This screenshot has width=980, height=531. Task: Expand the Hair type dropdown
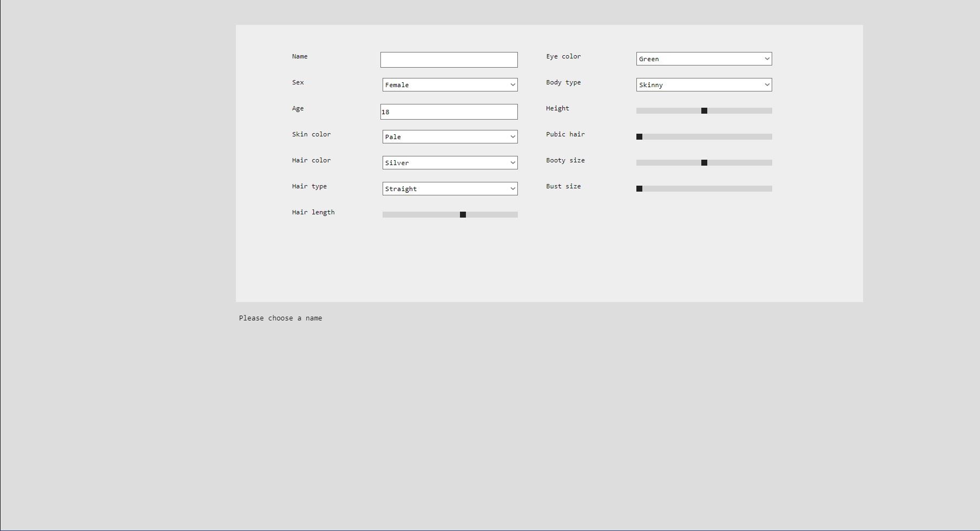pyautogui.click(x=450, y=188)
